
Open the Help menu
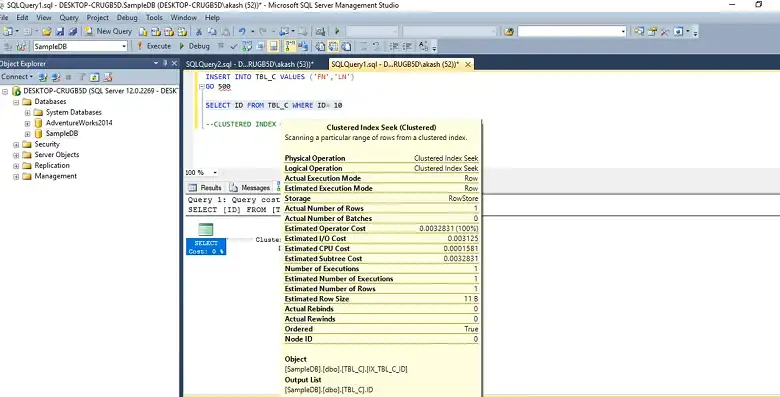[x=212, y=17]
